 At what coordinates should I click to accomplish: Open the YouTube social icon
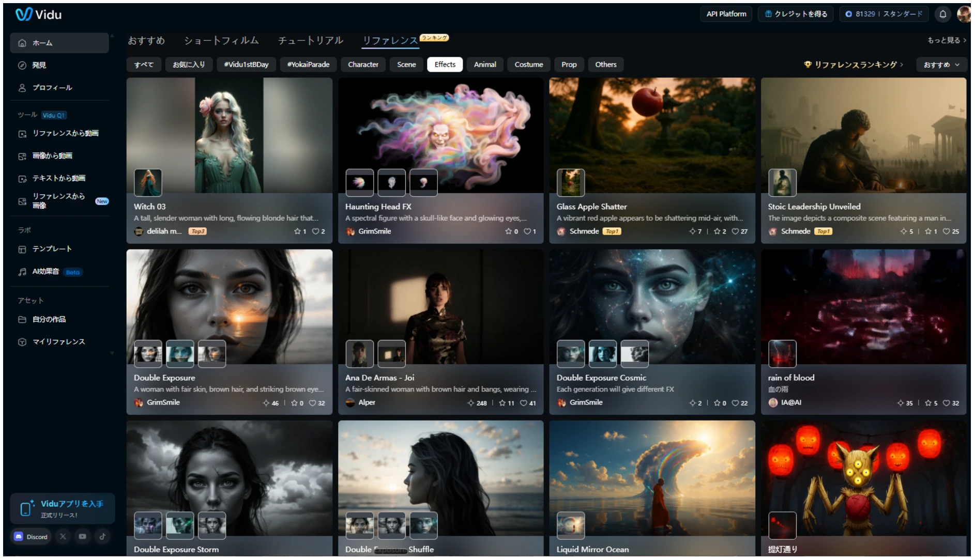click(82, 537)
